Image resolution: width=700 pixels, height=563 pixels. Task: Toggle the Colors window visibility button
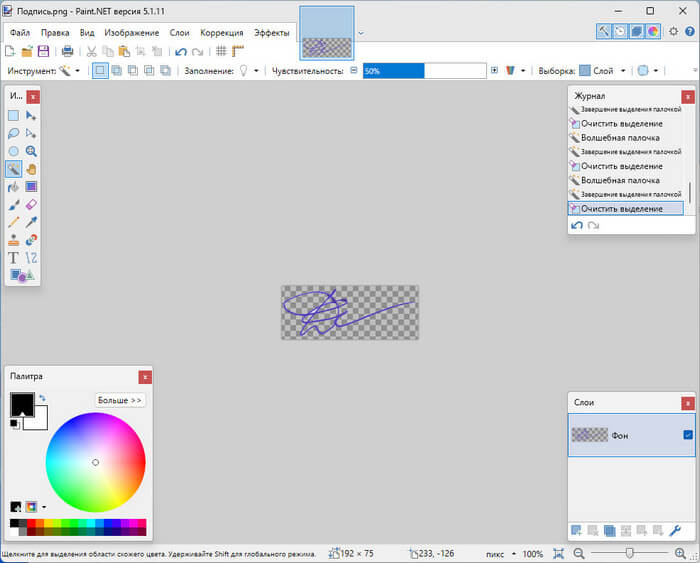click(653, 31)
